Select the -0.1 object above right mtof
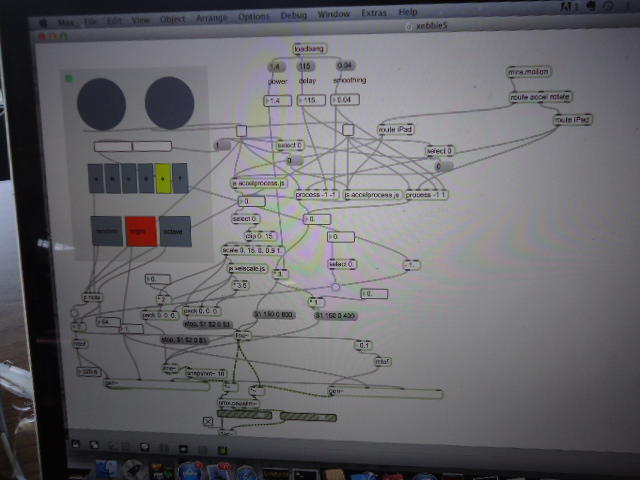This screenshot has width=640, height=480. (x=363, y=346)
